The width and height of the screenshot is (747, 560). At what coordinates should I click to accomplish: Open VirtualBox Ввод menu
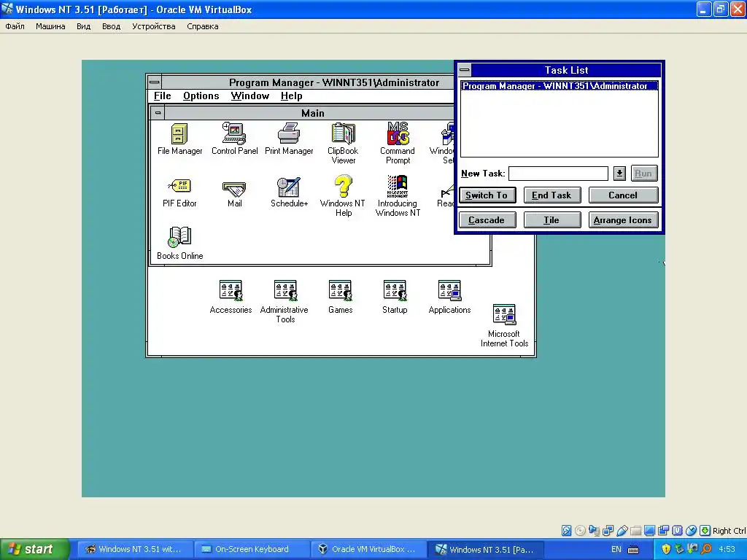coord(111,26)
